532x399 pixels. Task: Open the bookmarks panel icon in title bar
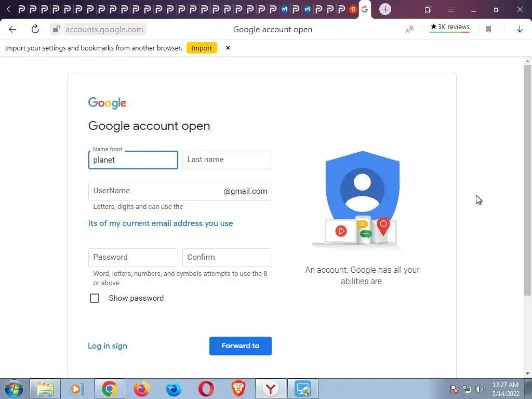(x=428, y=9)
